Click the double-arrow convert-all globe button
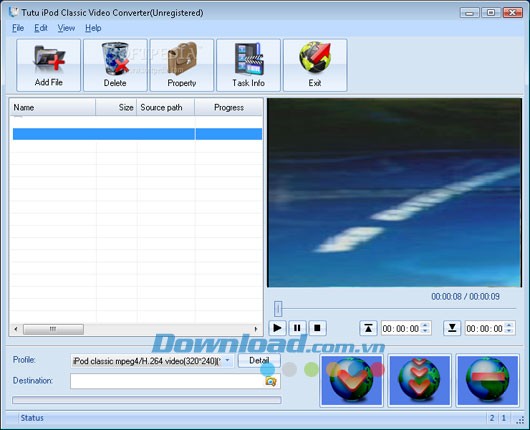This screenshot has width=530, height=430. [x=419, y=380]
